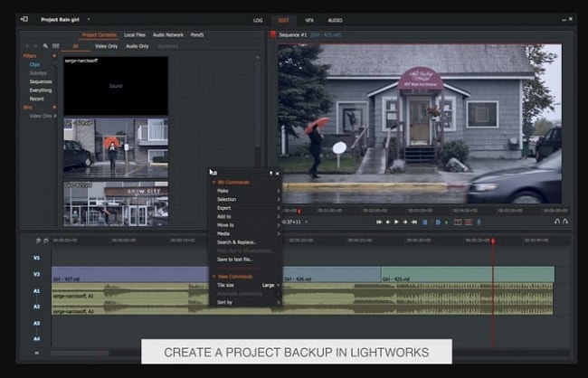Open the Local Files tab
The image size is (588, 378).
[x=135, y=35]
